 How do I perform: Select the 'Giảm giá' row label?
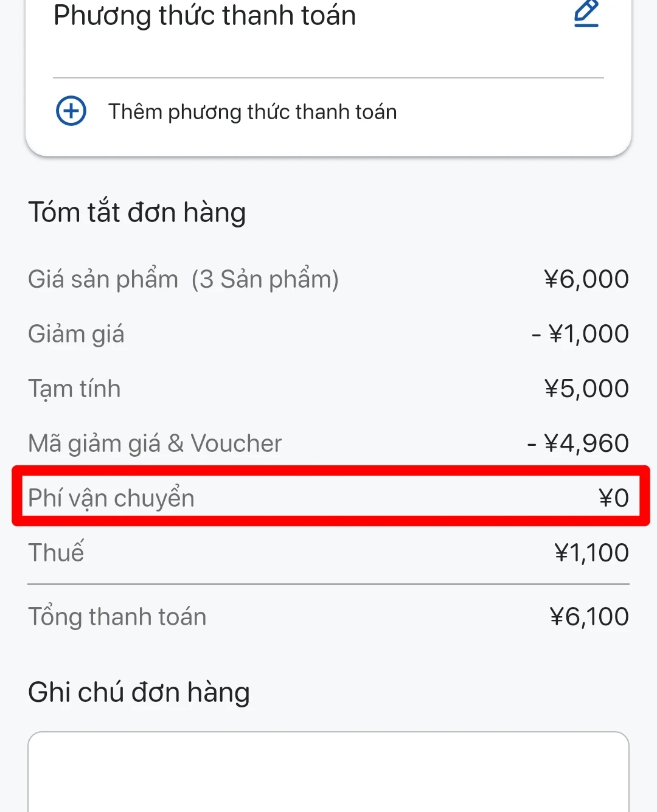[76, 334]
